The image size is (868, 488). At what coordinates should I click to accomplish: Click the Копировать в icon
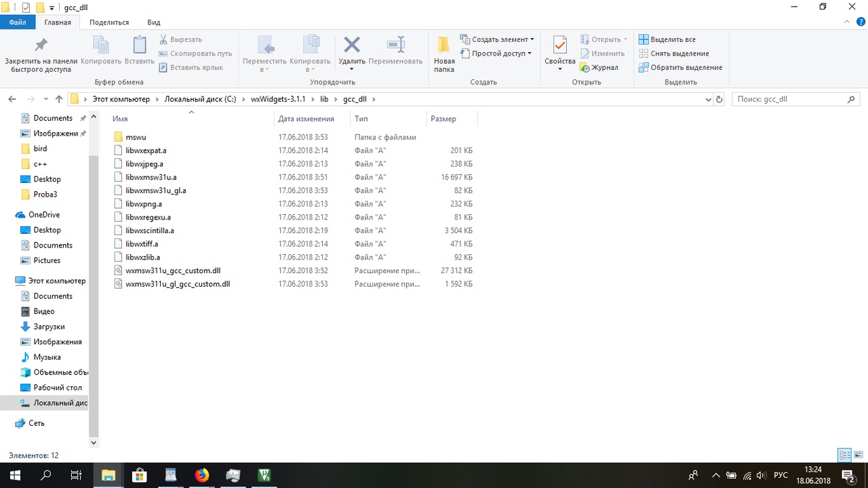310,45
